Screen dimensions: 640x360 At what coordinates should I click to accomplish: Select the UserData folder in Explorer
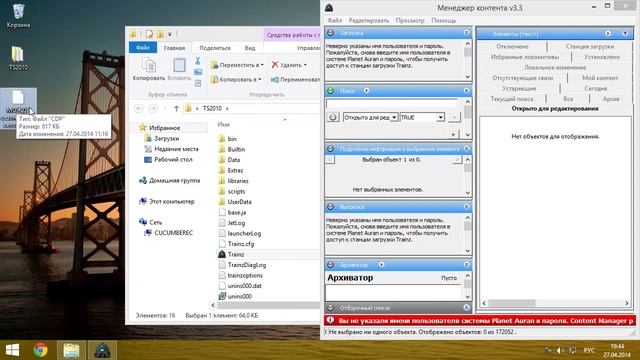pyautogui.click(x=239, y=202)
